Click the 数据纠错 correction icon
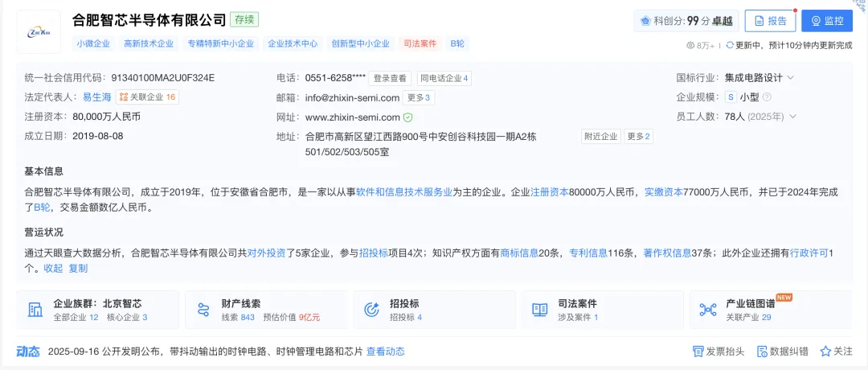The image size is (868, 370). click(762, 351)
